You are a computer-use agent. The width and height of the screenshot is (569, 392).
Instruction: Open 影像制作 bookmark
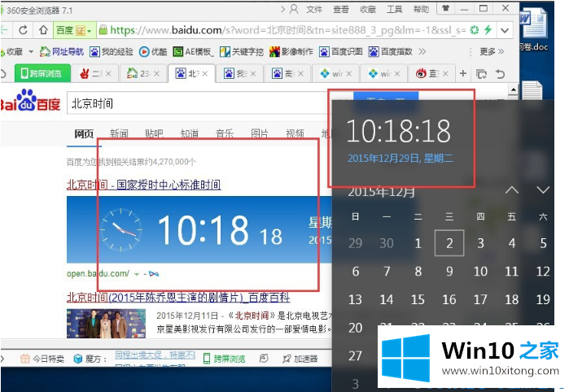tap(291, 52)
